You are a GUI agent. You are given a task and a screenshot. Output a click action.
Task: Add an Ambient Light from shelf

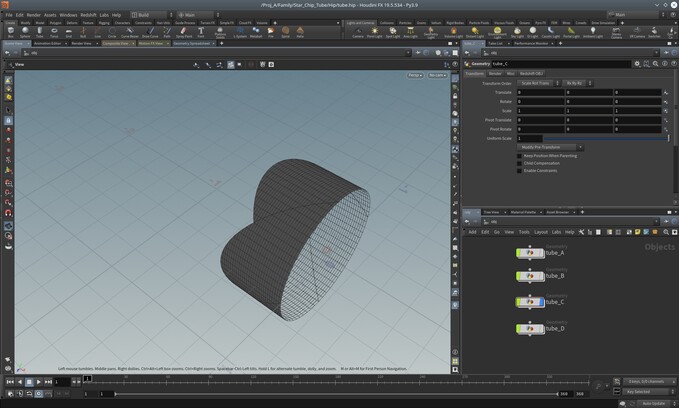point(592,32)
